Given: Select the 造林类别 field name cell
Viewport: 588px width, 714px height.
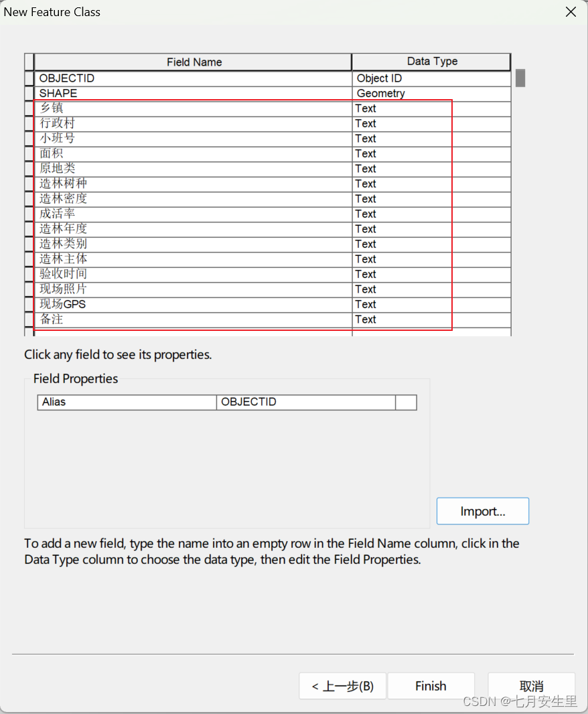Looking at the screenshot, I should tap(193, 244).
